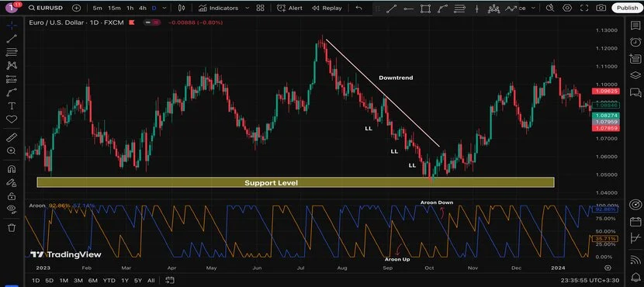
Task: Hide all drawings with eye icon
Action: click(12, 209)
